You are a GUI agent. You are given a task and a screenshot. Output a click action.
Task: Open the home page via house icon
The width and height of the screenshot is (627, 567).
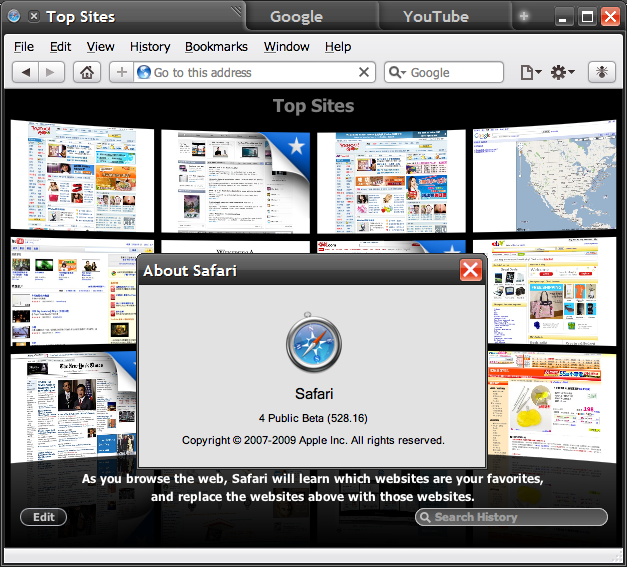click(x=87, y=72)
